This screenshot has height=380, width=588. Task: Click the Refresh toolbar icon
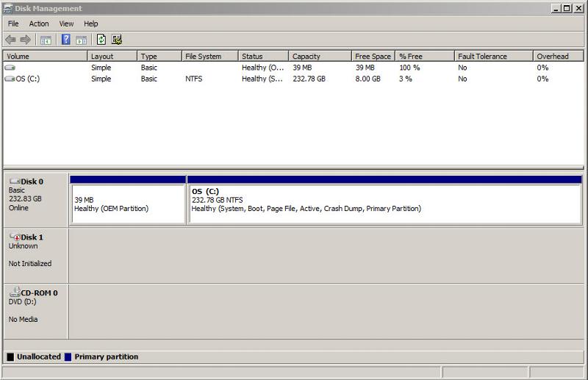(101, 40)
